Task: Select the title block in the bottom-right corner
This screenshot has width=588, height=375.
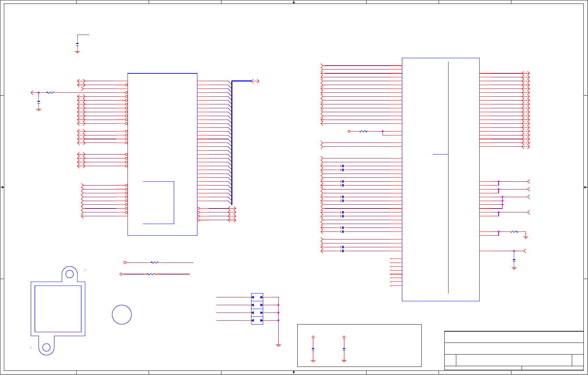Action: click(514, 350)
